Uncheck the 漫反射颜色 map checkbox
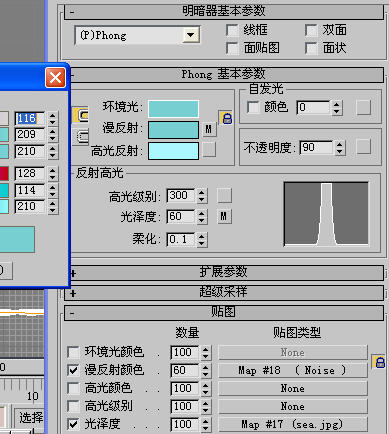The image size is (389, 434). pyautogui.click(x=73, y=370)
